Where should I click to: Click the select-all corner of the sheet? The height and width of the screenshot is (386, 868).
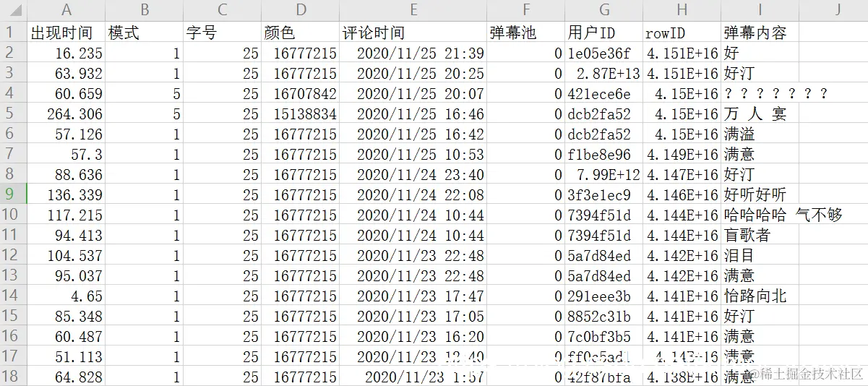pos(13,10)
